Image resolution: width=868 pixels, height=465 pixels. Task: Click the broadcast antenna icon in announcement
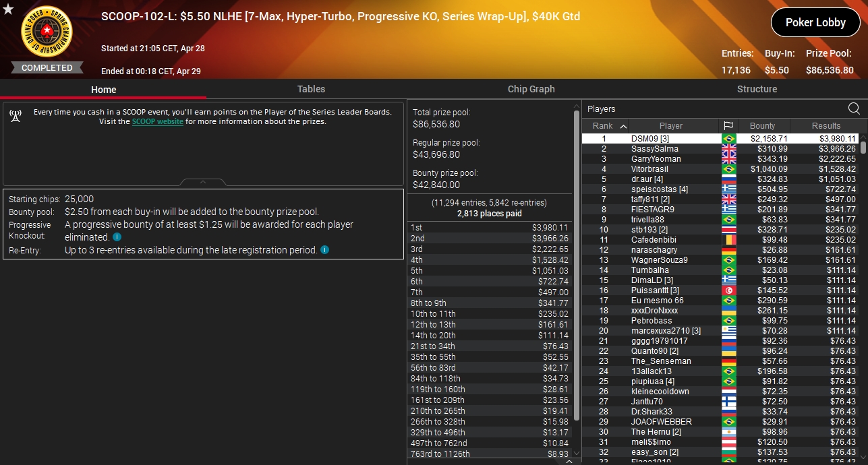[16, 117]
